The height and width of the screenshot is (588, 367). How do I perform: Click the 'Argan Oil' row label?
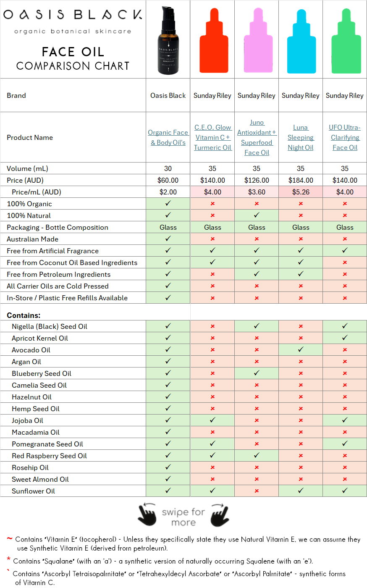tap(26, 362)
